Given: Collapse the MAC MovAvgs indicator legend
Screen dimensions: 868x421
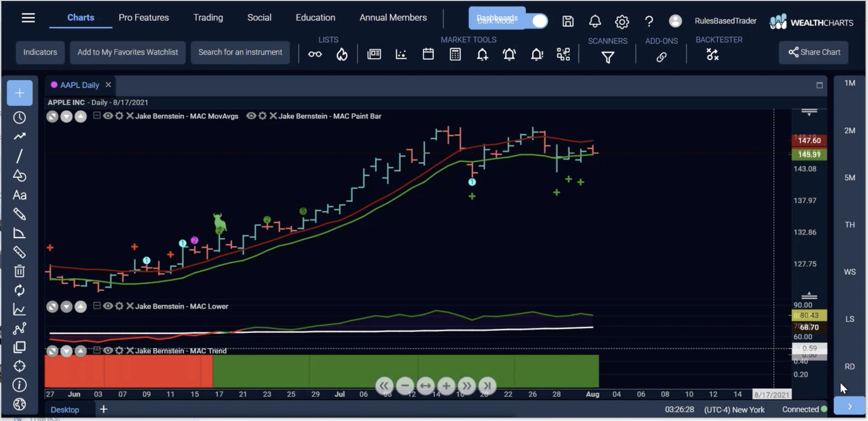Looking at the screenshot, I should coord(97,115).
